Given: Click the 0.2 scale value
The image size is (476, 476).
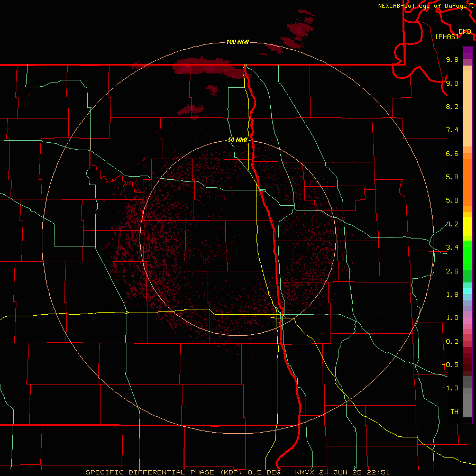Looking at the screenshot, I should (452, 342).
